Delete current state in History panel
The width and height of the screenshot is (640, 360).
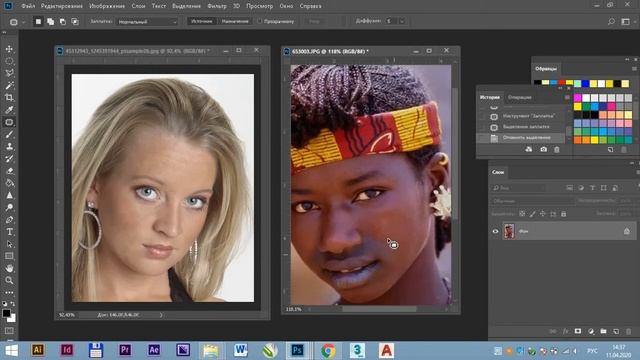[x=557, y=149]
